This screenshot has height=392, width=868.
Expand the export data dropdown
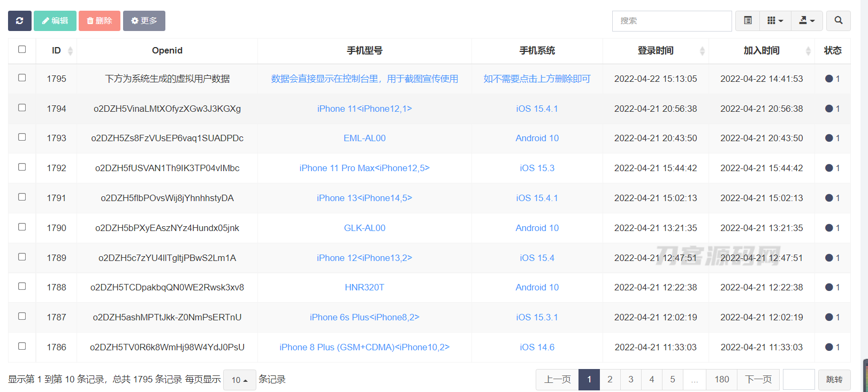[806, 21]
